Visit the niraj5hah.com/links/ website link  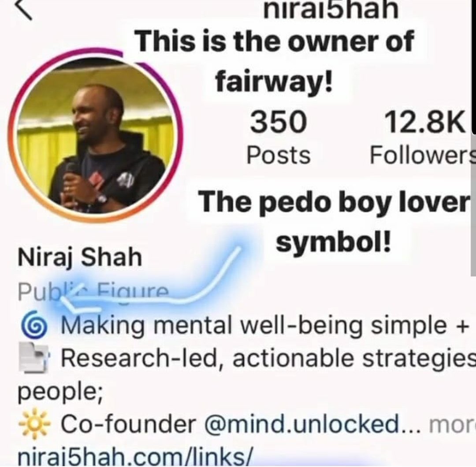[135, 457]
